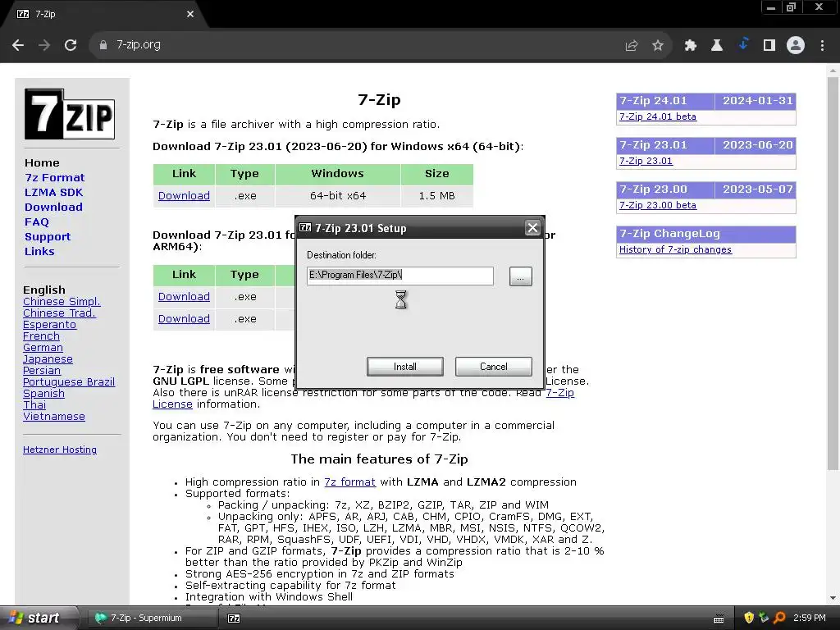Open the FAQ sidebar item
The width and height of the screenshot is (840, 630).
coord(36,221)
